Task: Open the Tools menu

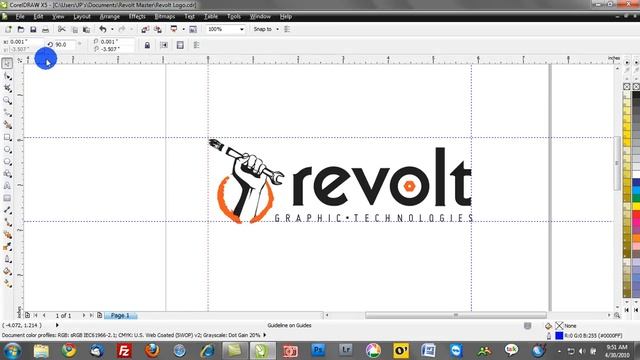Action: pyautogui.click(x=234, y=17)
